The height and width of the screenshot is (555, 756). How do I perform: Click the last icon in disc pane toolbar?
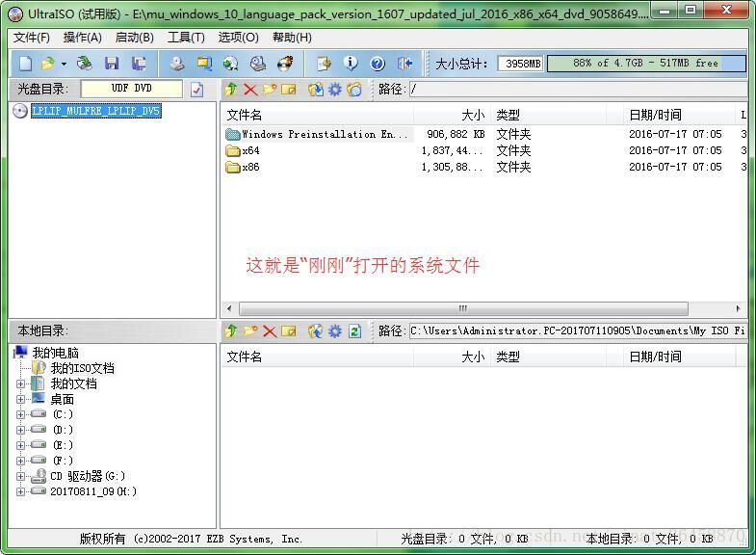pyautogui.click(x=353, y=90)
